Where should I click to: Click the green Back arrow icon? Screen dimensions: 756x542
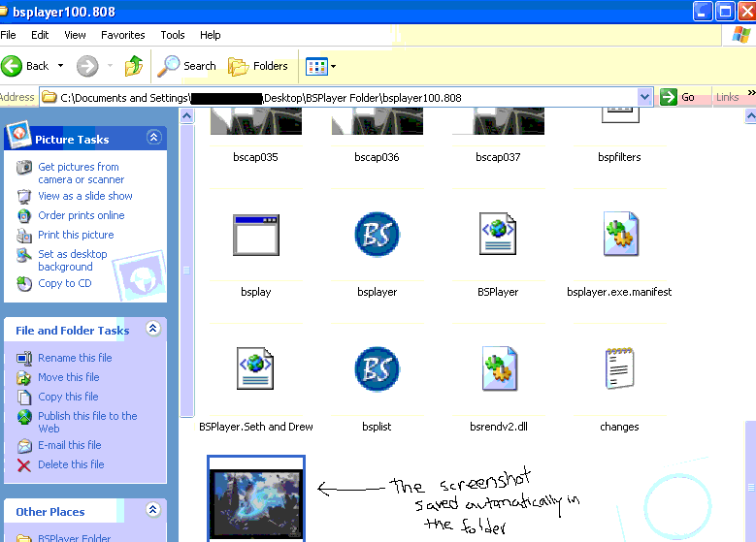pyautogui.click(x=12, y=66)
